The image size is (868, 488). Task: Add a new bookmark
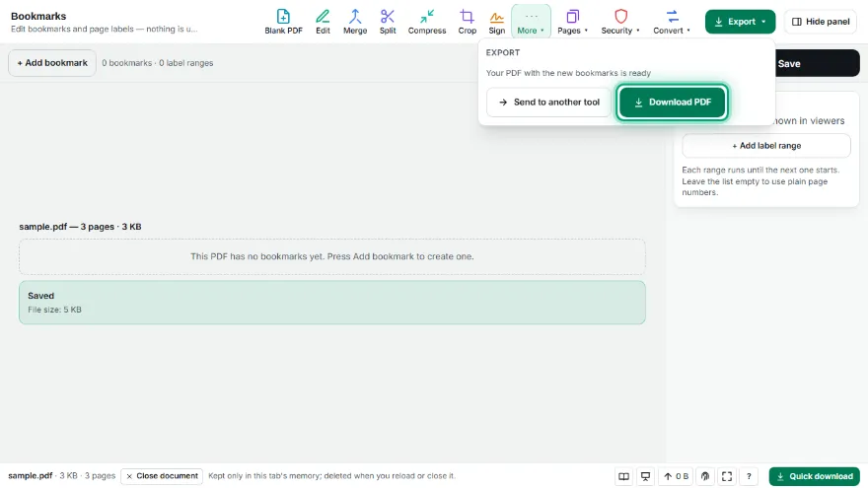(52, 63)
